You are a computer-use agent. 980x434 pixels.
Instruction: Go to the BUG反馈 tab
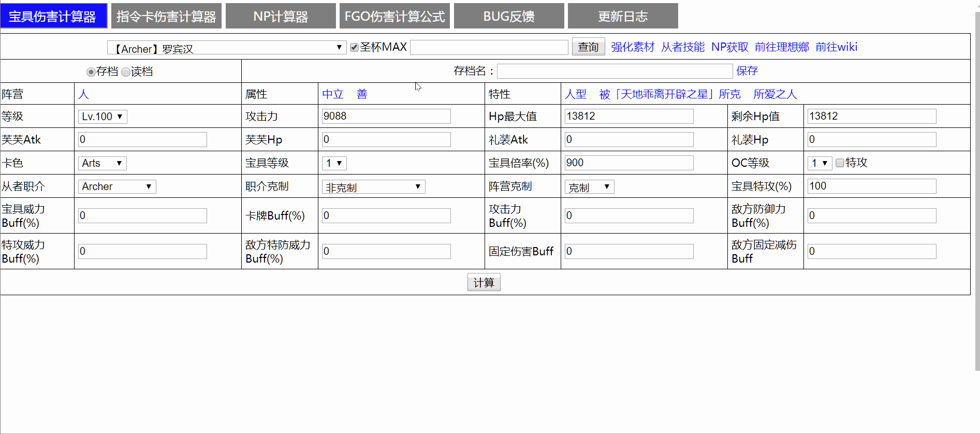(x=509, y=16)
